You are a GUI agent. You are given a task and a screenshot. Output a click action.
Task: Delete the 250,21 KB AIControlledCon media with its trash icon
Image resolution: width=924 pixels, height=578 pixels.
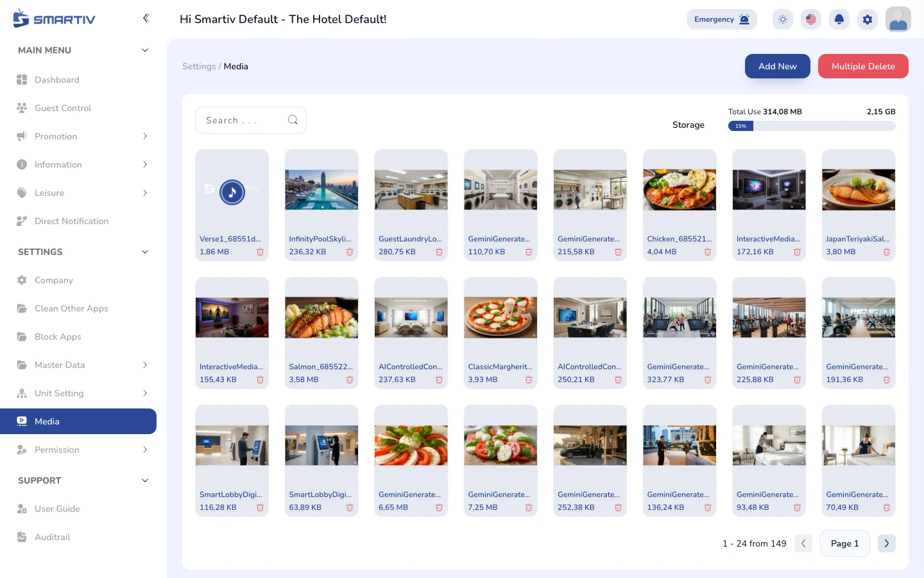pos(618,380)
